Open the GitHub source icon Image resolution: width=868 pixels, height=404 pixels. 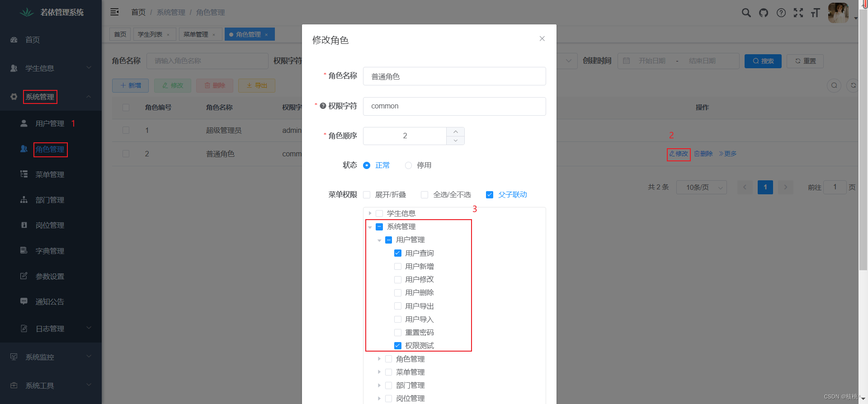pos(764,13)
